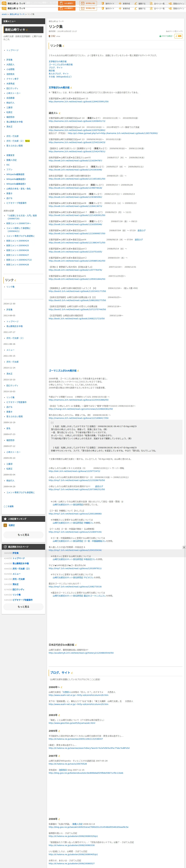Screen dimensions: 186x868
Task: Go to atwiki breadcrumb link
Action: click(x=4, y=14)
